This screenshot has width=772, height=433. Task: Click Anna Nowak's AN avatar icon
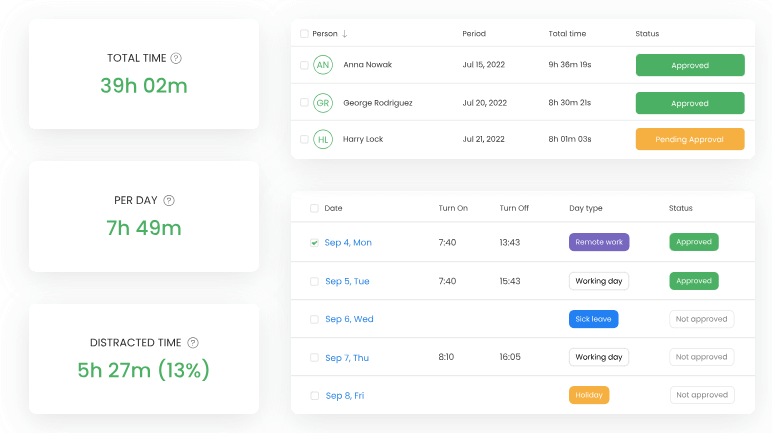pos(322,65)
